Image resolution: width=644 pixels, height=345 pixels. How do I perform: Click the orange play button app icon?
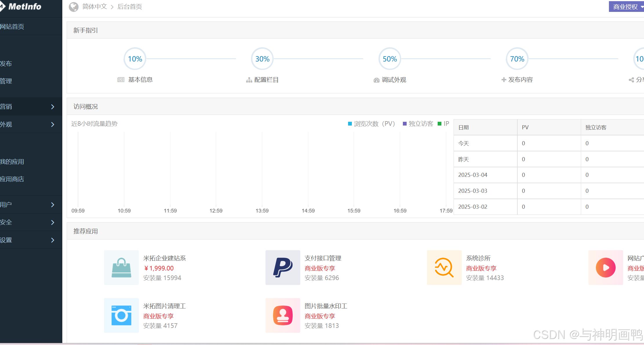605,268
